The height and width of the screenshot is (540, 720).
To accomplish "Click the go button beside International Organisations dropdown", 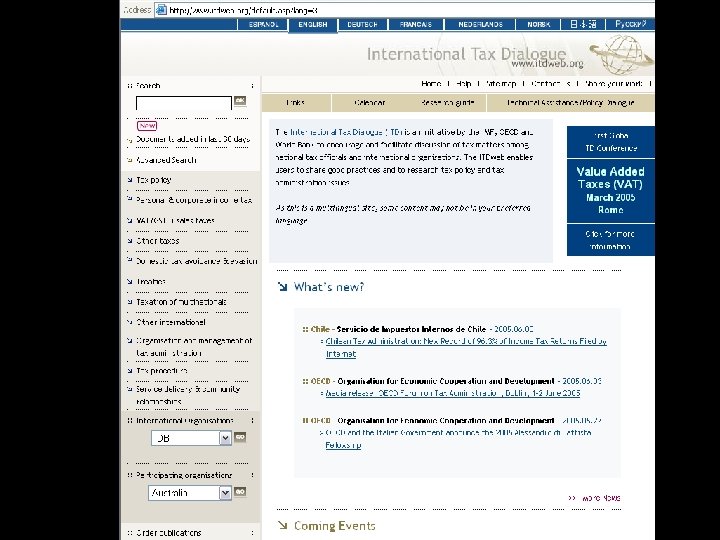I will pos(240,437).
